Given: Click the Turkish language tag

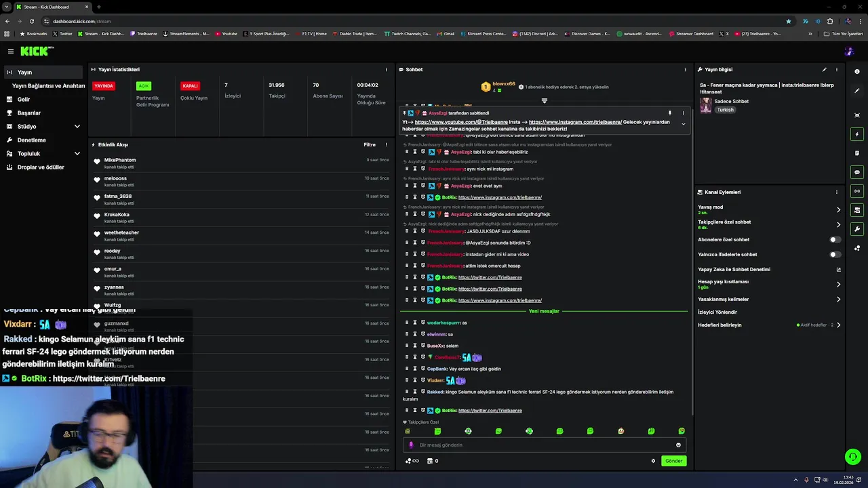Looking at the screenshot, I should (x=726, y=110).
